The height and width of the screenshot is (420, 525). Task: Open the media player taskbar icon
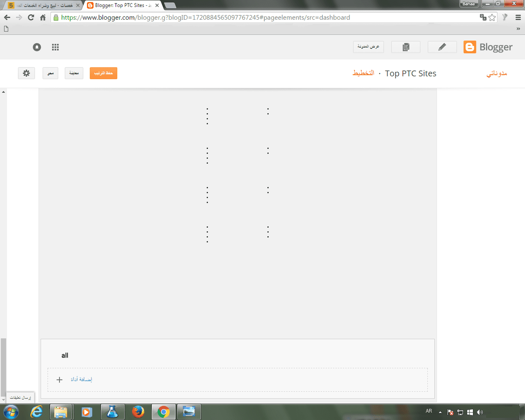[87, 412]
